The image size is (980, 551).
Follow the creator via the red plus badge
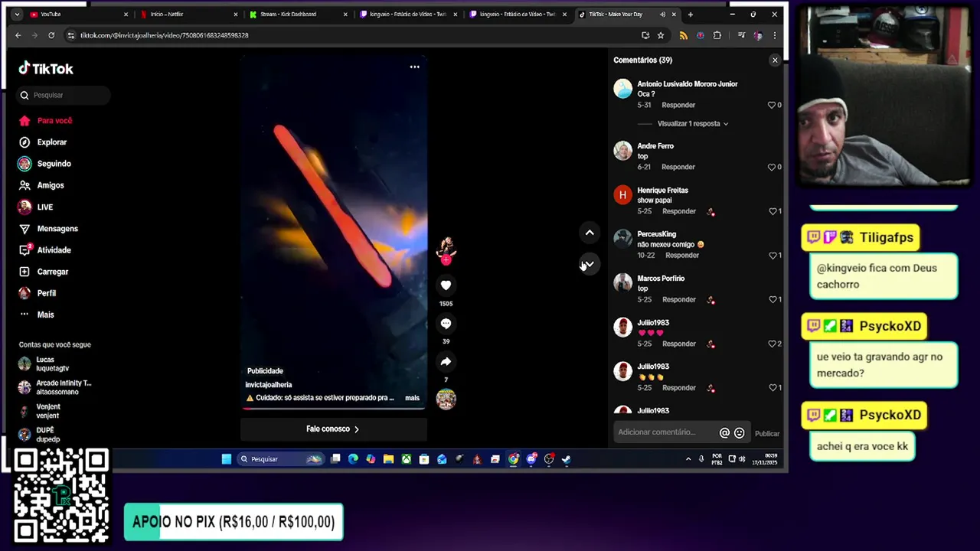(x=446, y=259)
